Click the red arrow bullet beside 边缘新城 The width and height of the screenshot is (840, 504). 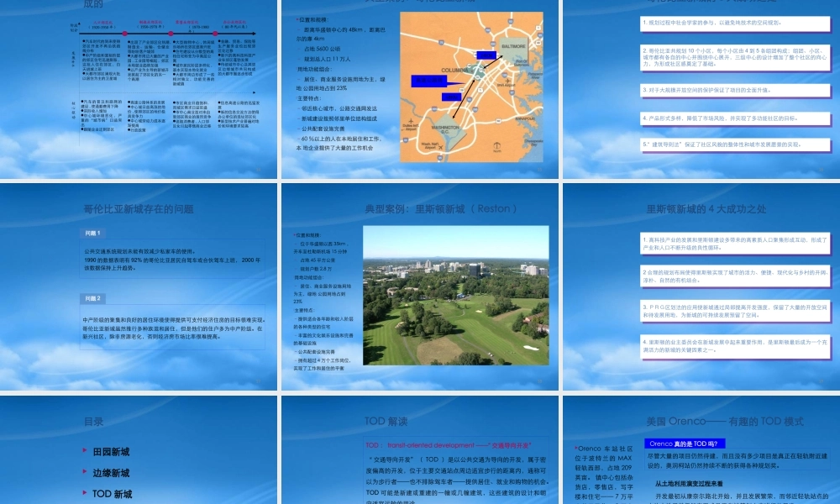[84, 472]
